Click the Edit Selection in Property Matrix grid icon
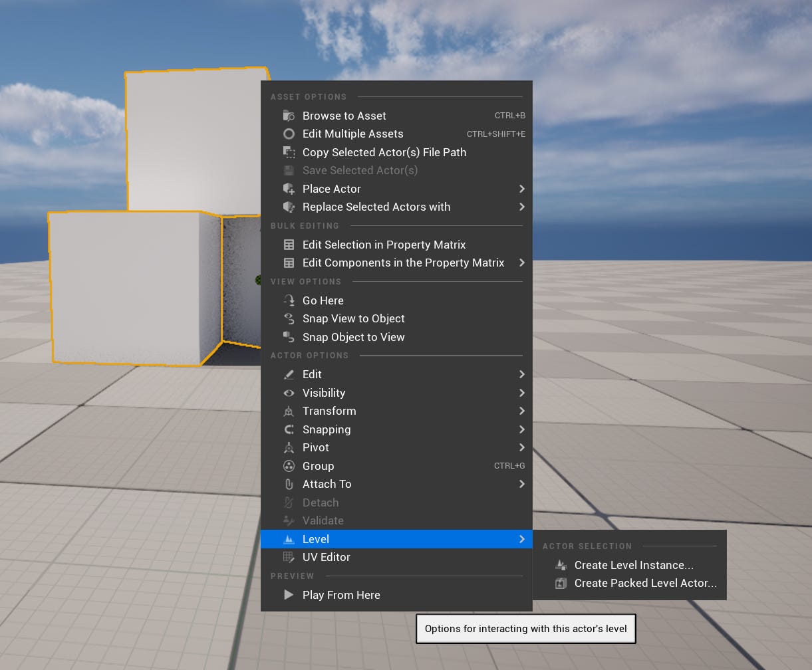The image size is (812, 670). point(289,244)
